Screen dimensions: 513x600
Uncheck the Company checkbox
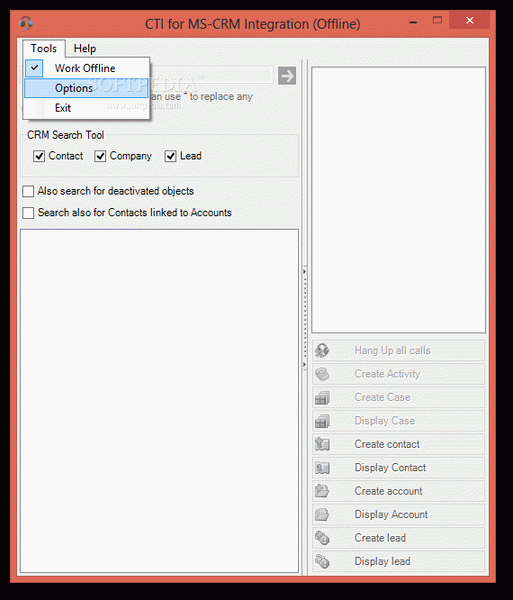click(100, 156)
